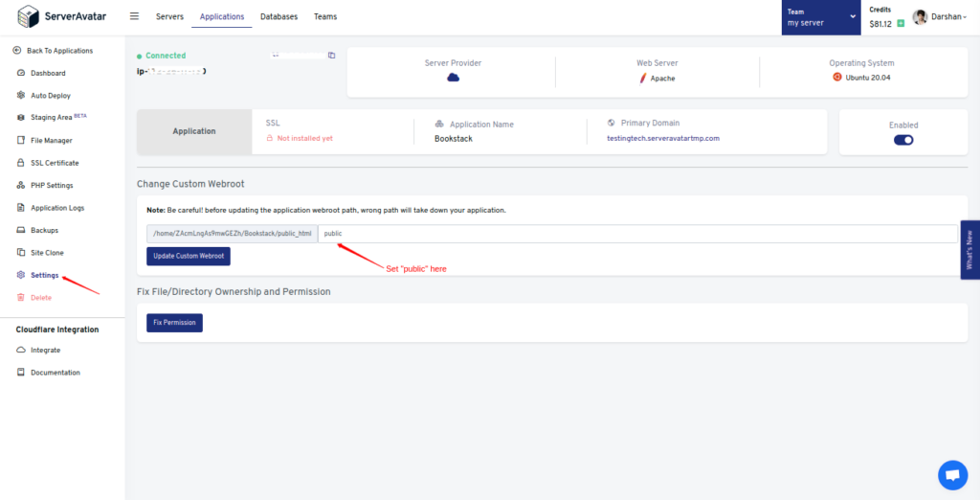
Task: Click the Delete trash icon
Action: pos(21,298)
